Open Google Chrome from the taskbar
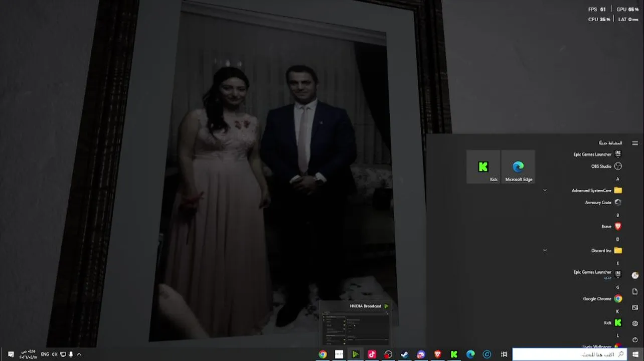Viewport: 644px width, 361px height. click(x=323, y=354)
